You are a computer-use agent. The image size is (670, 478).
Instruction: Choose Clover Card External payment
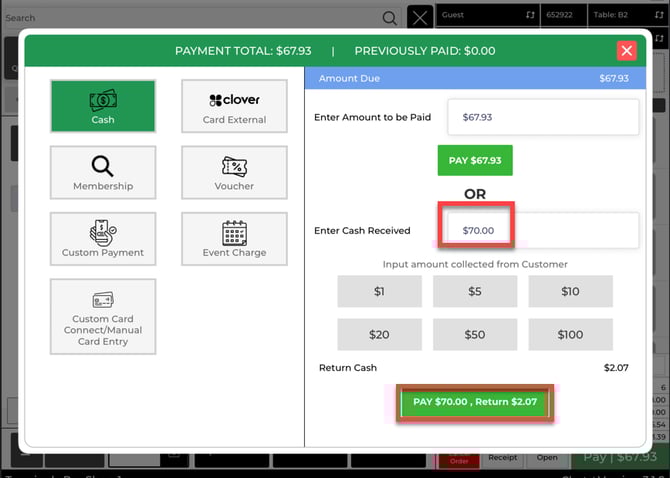tap(234, 106)
